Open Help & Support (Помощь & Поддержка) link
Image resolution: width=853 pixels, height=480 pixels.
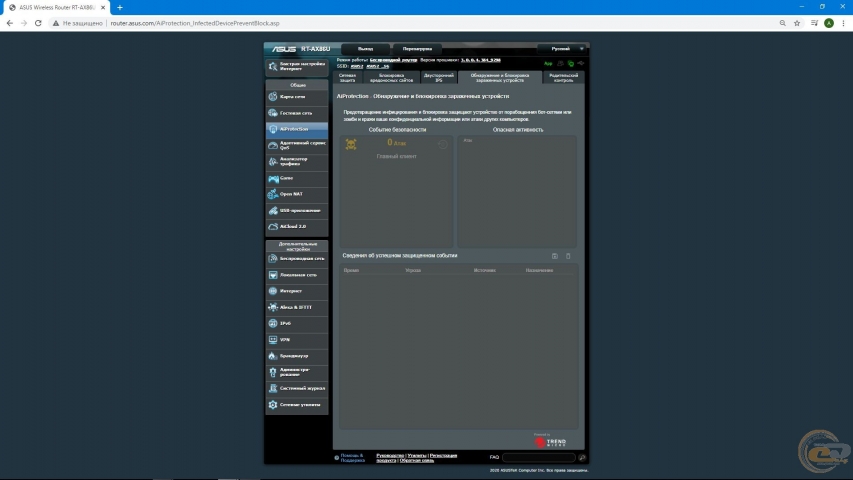353,458
